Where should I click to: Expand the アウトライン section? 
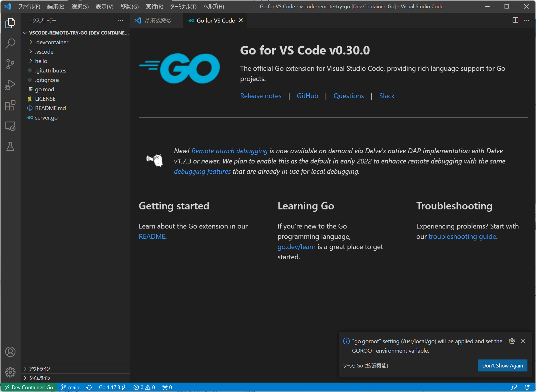pyautogui.click(x=40, y=369)
